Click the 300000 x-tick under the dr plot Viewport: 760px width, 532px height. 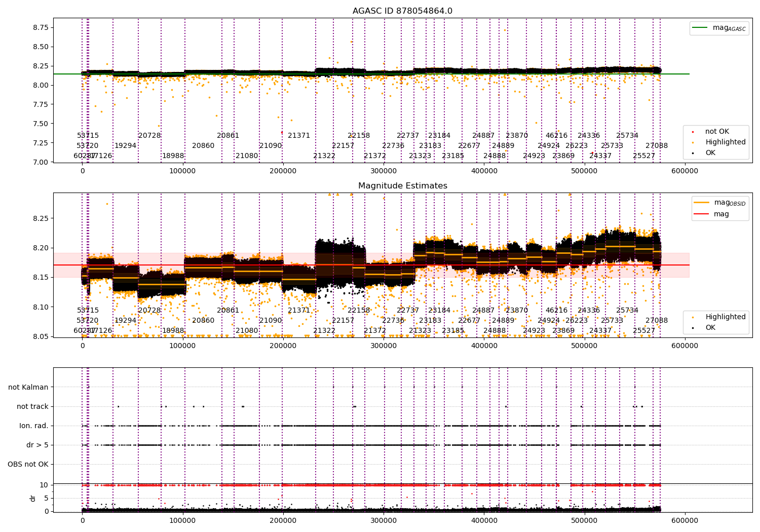point(384,520)
